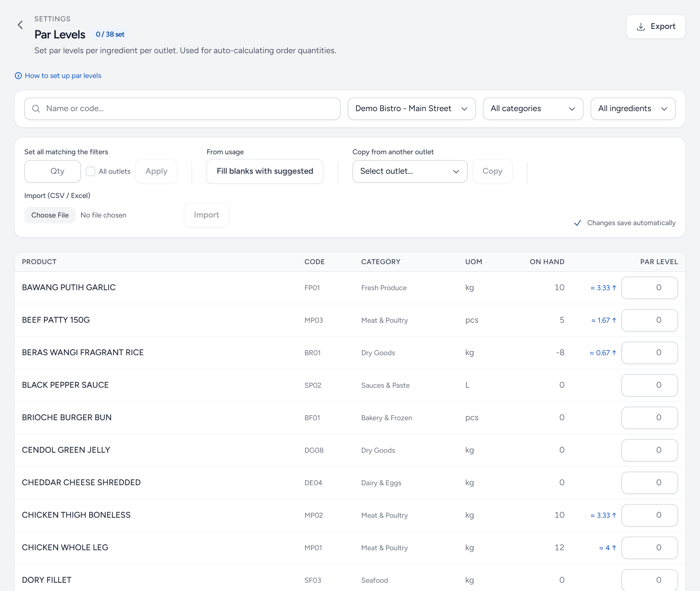
Task: Edit par level for Chicken Whole Leg
Action: (649, 548)
